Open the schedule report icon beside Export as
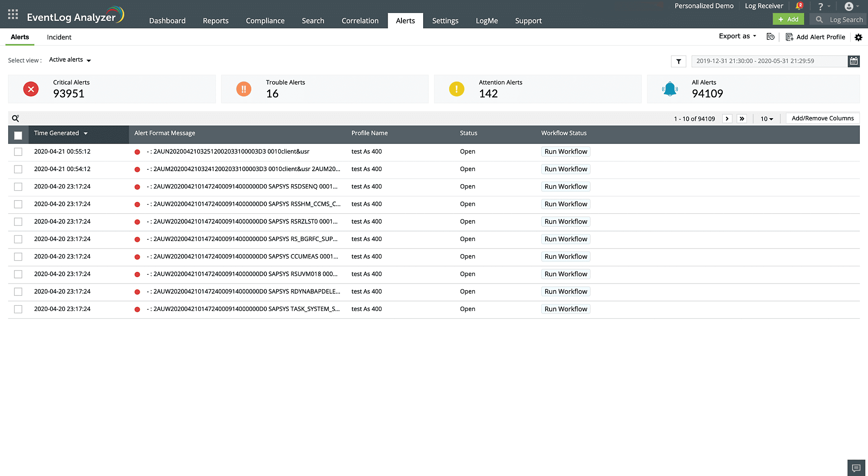 770,37
